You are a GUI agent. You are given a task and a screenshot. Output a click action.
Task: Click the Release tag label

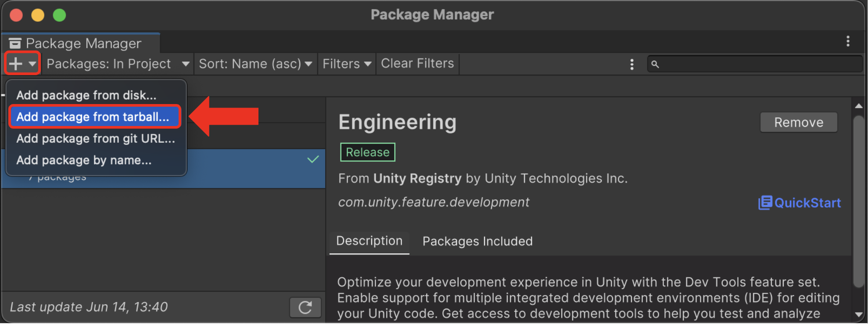[x=368, y=152]
